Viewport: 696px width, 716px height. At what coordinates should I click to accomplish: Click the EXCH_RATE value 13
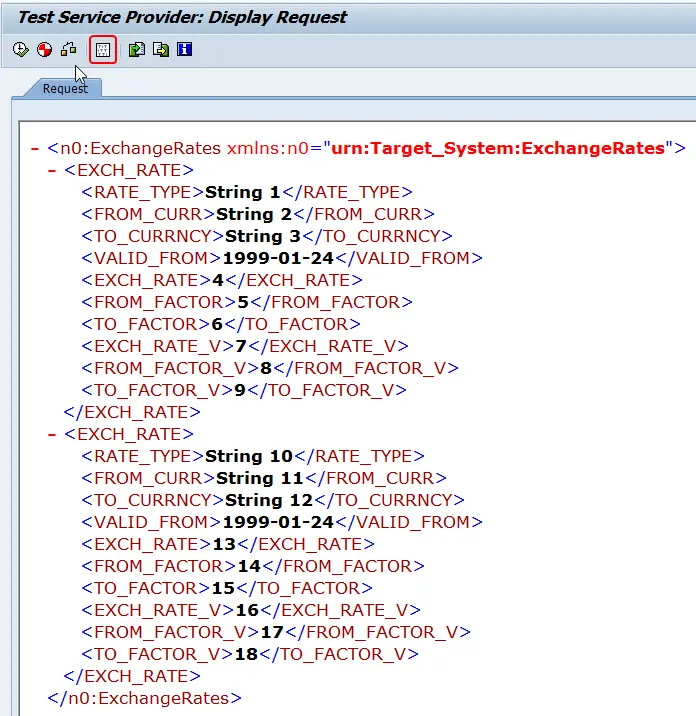[x=224, y=544]
